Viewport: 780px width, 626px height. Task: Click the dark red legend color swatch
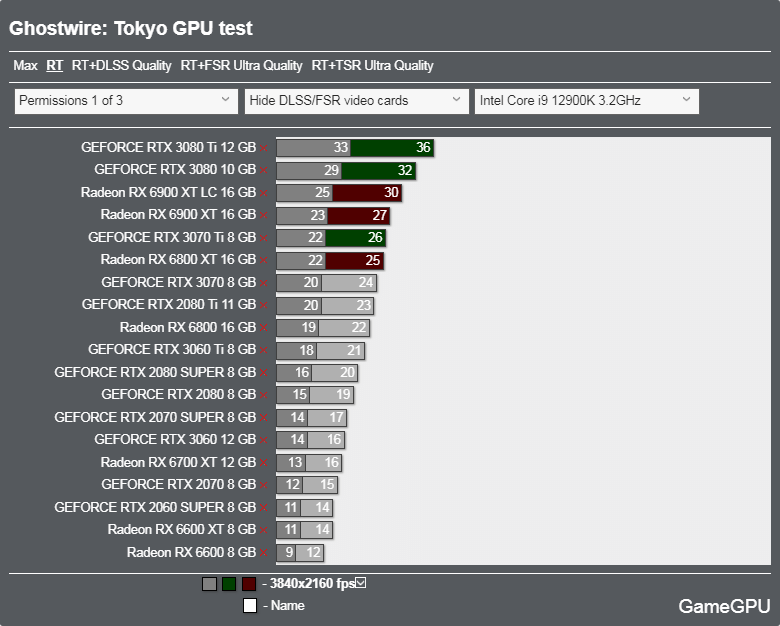pos(249,584)
